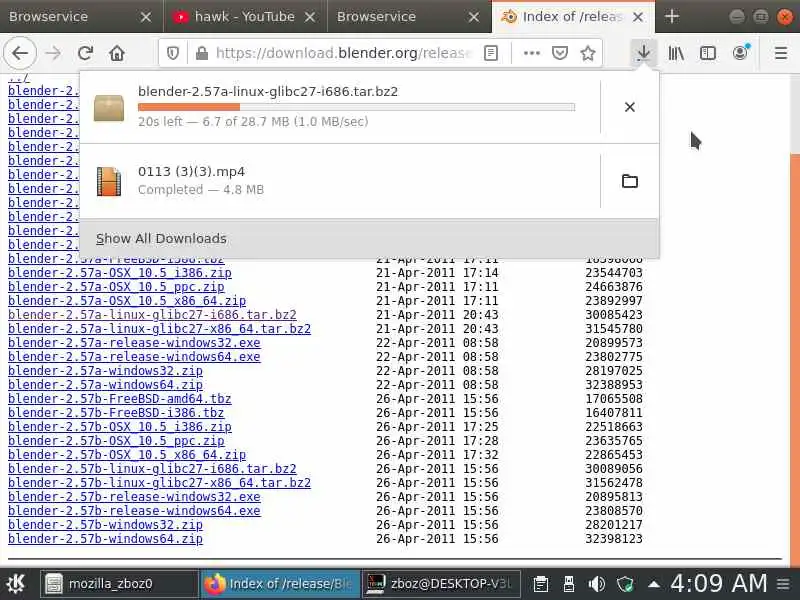The width and height of the screenshot is (800, 600).
Task: Show sidebars toolbar icon
Action: [708, 53]
